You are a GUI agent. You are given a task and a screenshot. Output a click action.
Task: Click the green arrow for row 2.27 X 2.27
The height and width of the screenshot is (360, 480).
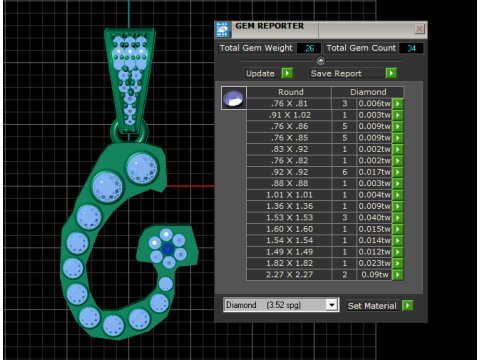[398, 275]
